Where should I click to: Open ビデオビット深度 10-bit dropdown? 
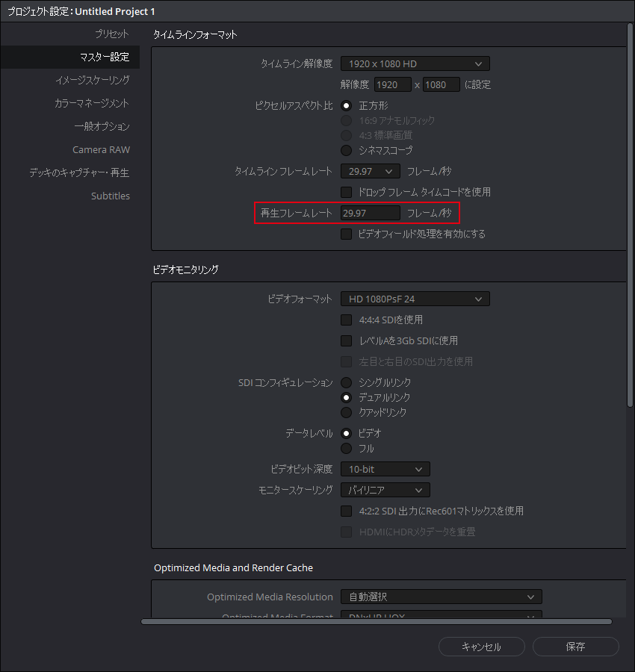(385, 470)
